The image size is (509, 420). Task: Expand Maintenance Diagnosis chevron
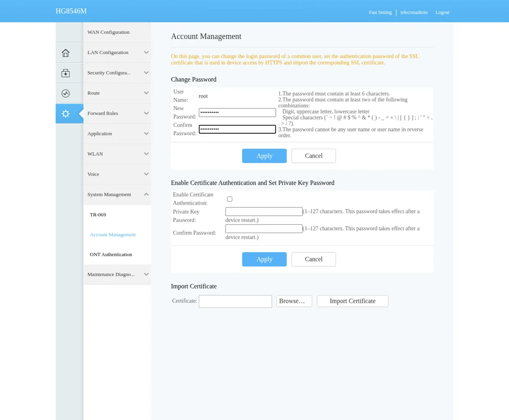(146, 274)
